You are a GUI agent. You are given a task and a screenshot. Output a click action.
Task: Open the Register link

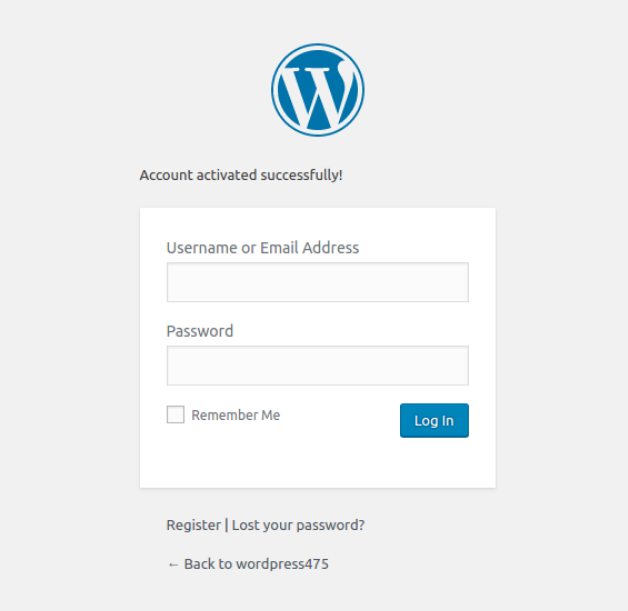click(193, 525)
